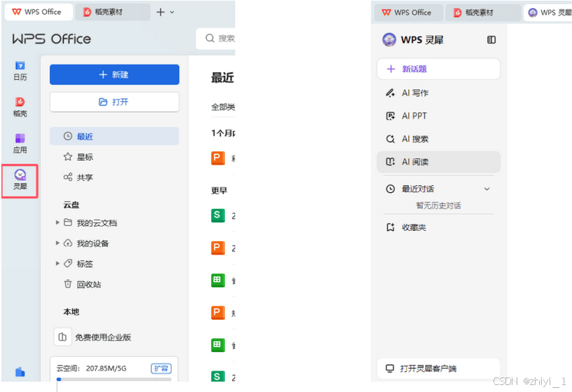Image resolution: width=572 pixels, height=392 pixels.
Task: Switch to WPS 灵犀 tab in right window
Action: (549, 13)
